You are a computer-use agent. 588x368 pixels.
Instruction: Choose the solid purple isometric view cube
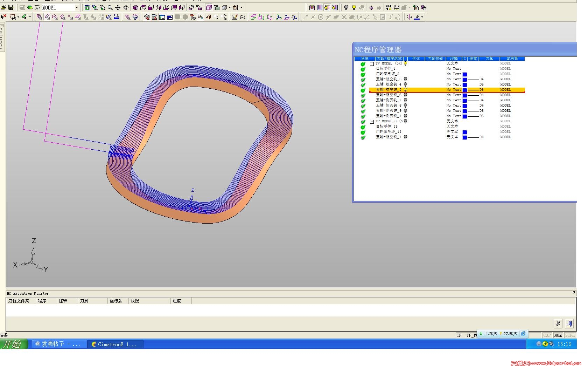click(135, 7)
